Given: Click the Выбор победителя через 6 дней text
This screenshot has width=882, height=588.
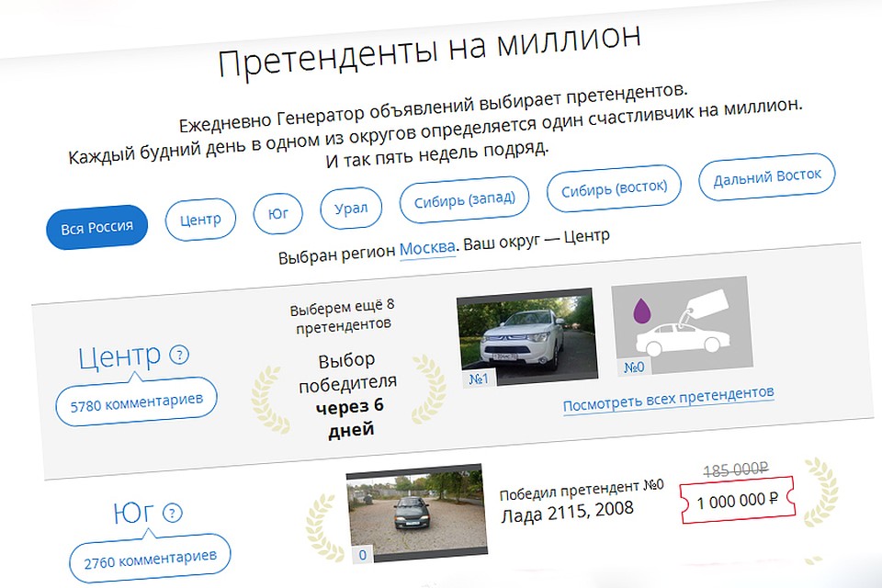Looking at the screenshot, I should click(349, 394).
